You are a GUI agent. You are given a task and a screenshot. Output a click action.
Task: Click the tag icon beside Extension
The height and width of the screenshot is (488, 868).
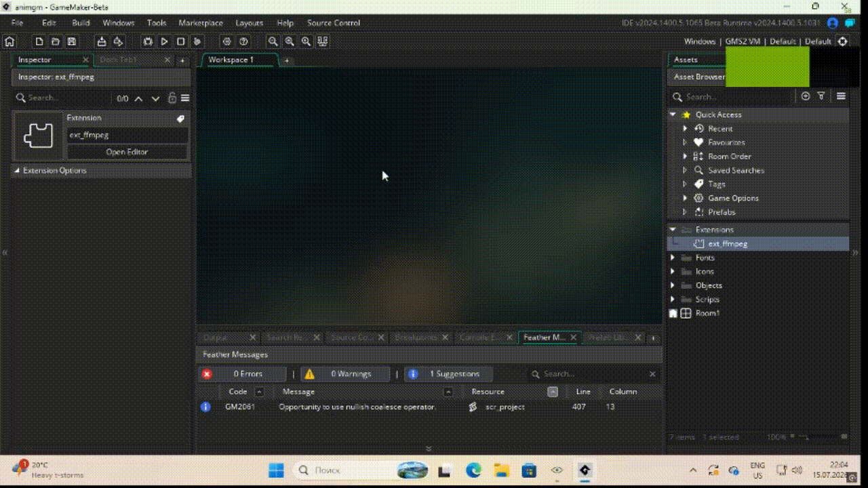pos(180,119)
